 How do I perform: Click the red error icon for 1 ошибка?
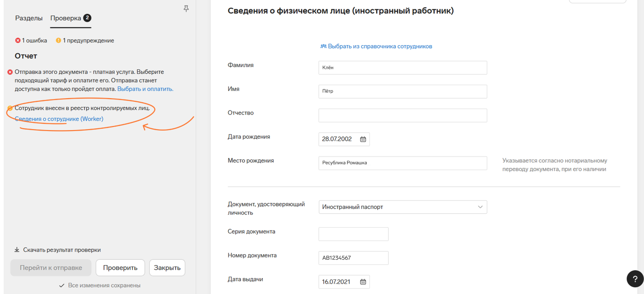18,41
